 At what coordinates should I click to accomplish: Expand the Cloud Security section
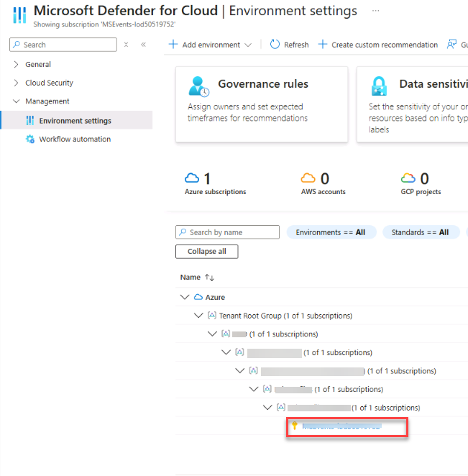coord(16,83)
